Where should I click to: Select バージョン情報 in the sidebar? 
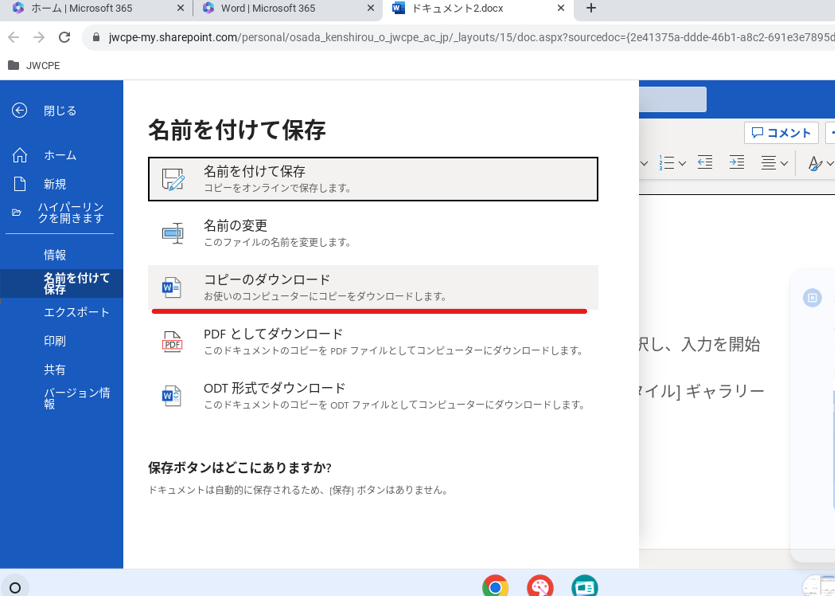point(61,398)
